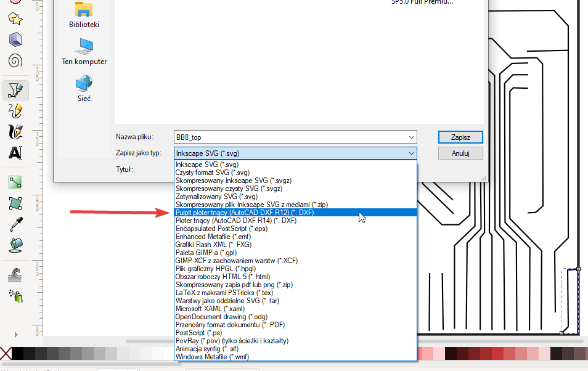Select Przenośny format dokumentu (*.PDF)
Image resolution: width=588 pixels, height=371 pixels.
click(295, 325)
